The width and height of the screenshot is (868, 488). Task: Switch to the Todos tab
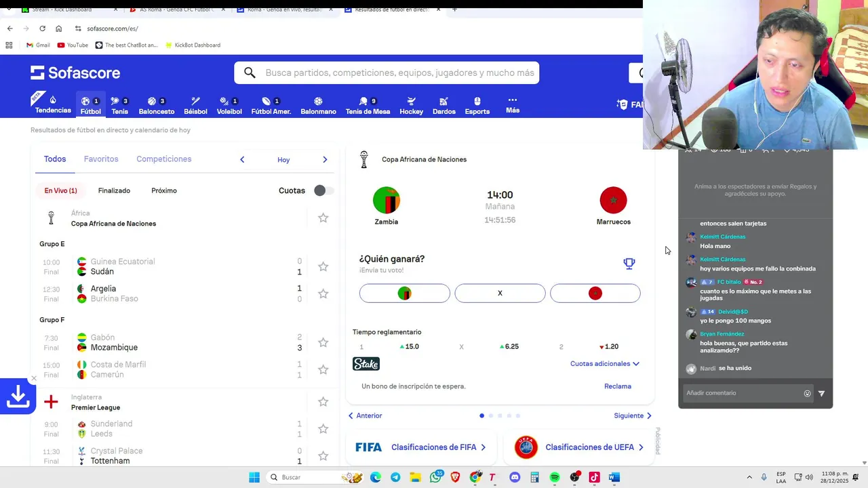click(55, 159)
